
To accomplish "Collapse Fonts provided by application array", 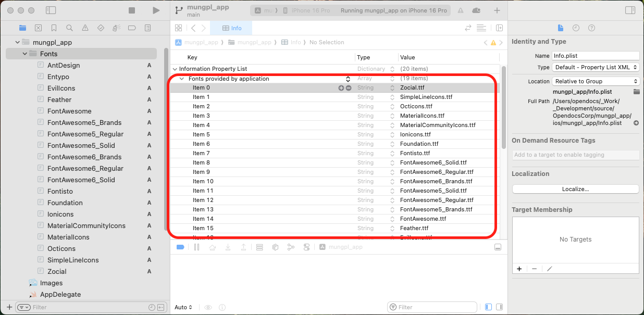I will [x=182, y=79].
